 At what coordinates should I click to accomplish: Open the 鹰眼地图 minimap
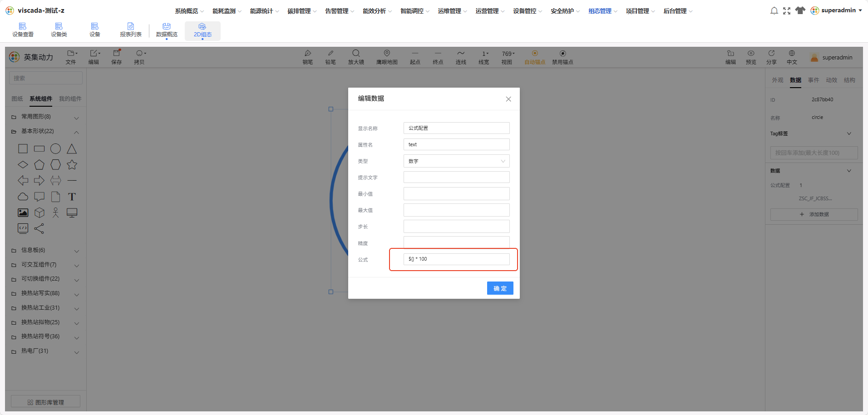pyautogui.click(x=387, y=57)
